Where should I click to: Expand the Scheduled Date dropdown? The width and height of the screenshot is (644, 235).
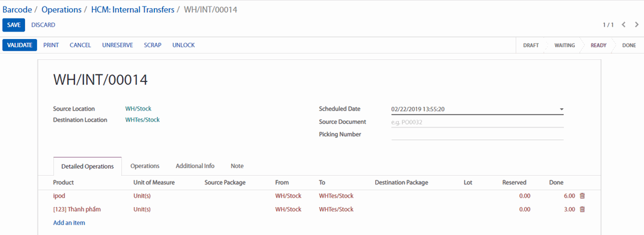(x=562, y=109)
